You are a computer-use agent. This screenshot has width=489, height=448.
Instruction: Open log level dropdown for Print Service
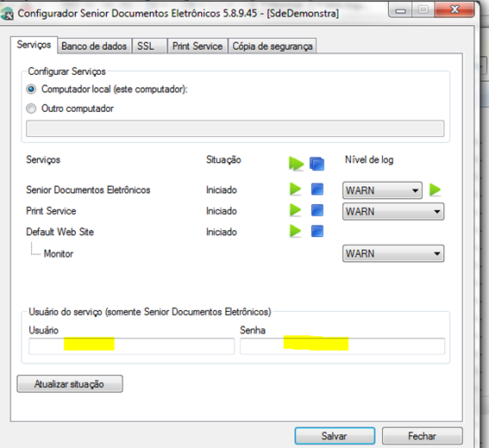coord(393,212)
